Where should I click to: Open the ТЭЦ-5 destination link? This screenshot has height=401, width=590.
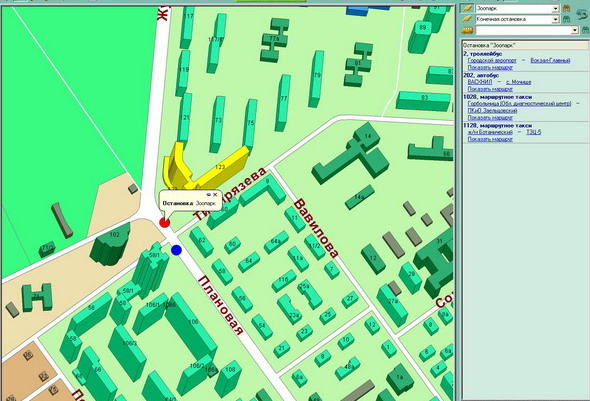pos(534,132)
